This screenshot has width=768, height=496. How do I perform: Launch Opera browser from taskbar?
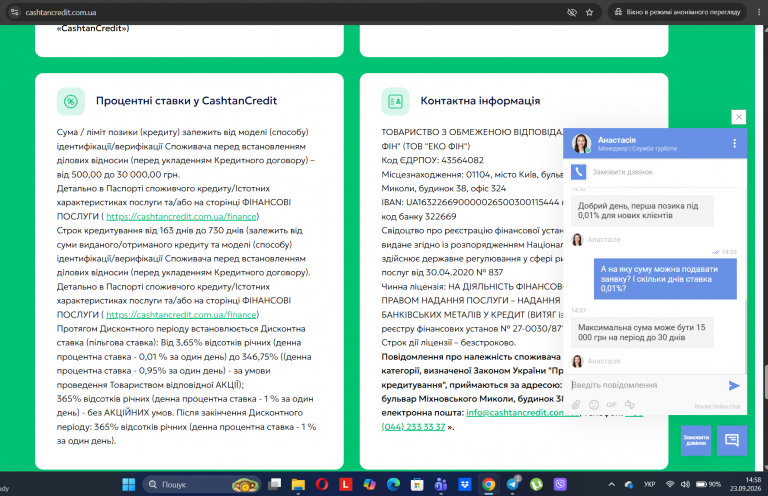(322, 485)
